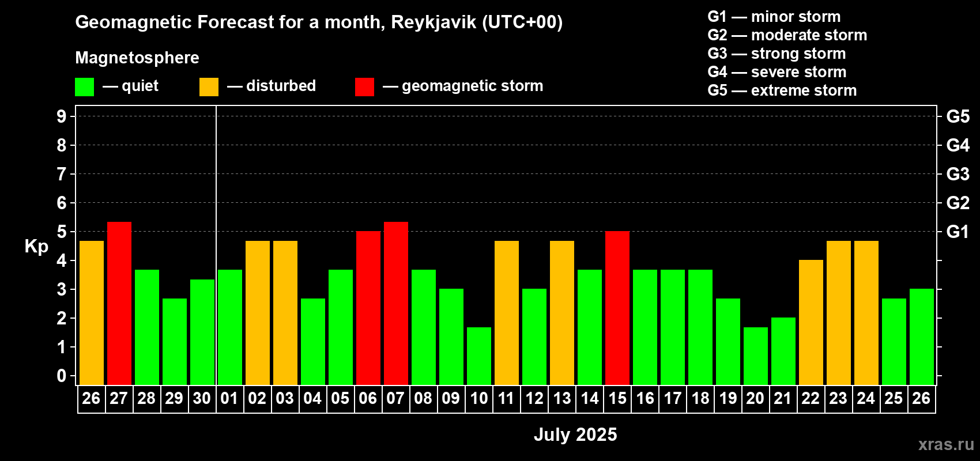Viewport: 980px width, 461px height.
Task: Click the green bar for July 25
Action: (894, 342)
